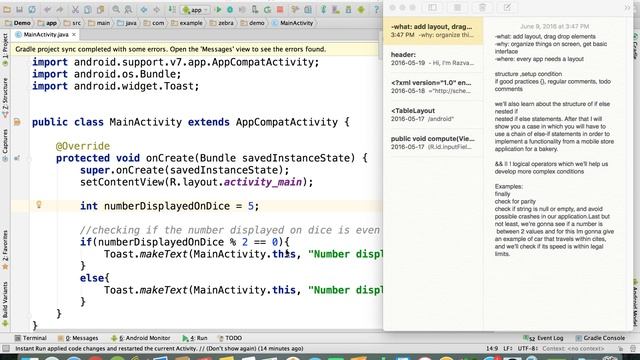
Task: Close the MainActivity.java tab
Action: coord(74,35)
